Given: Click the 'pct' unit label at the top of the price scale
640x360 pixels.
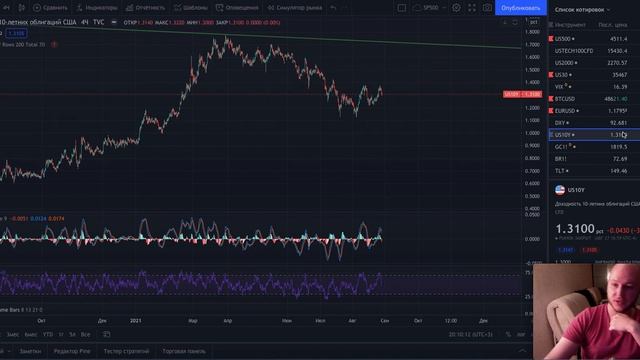Looking at the screenshot, I should pos(533,22).
